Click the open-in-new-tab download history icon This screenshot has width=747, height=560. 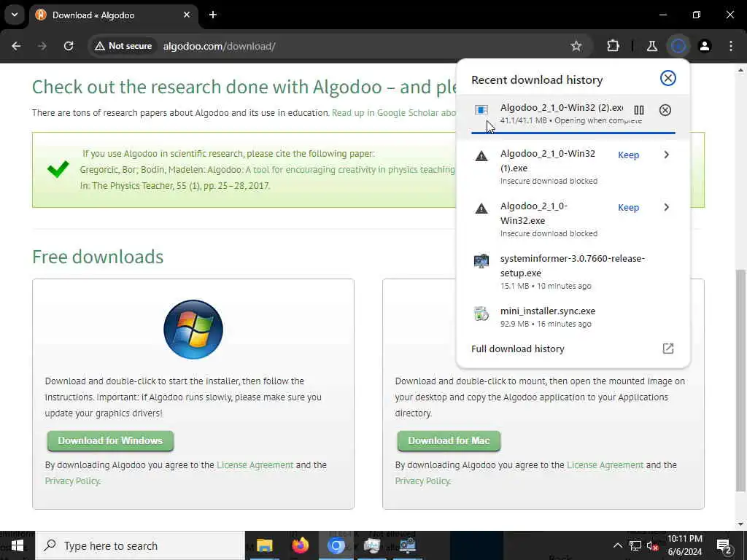click(668, 349)
